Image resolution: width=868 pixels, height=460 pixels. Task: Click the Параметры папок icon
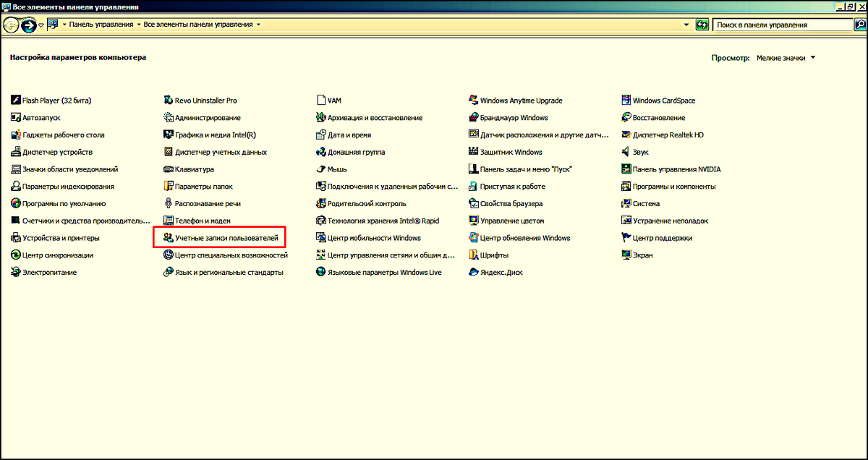tap(169, 187)
